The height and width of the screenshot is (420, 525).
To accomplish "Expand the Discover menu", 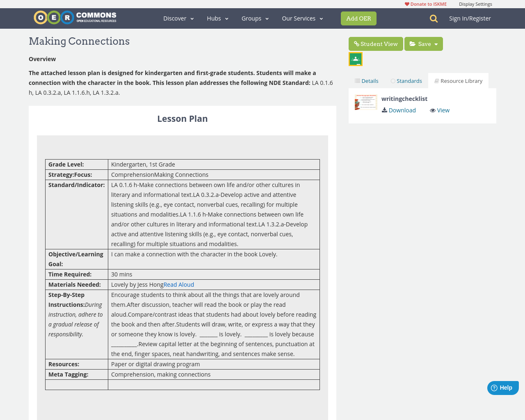I will tap(178, 18).
